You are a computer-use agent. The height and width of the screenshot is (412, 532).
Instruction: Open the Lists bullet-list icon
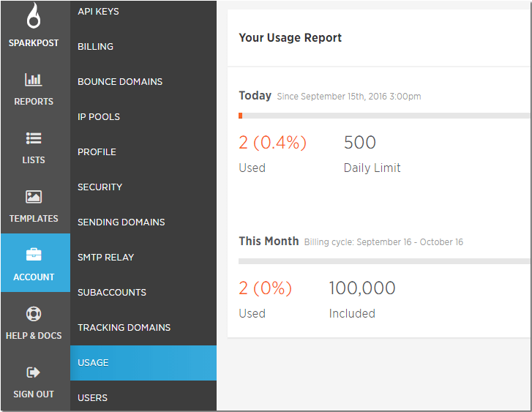coord(34,138)
